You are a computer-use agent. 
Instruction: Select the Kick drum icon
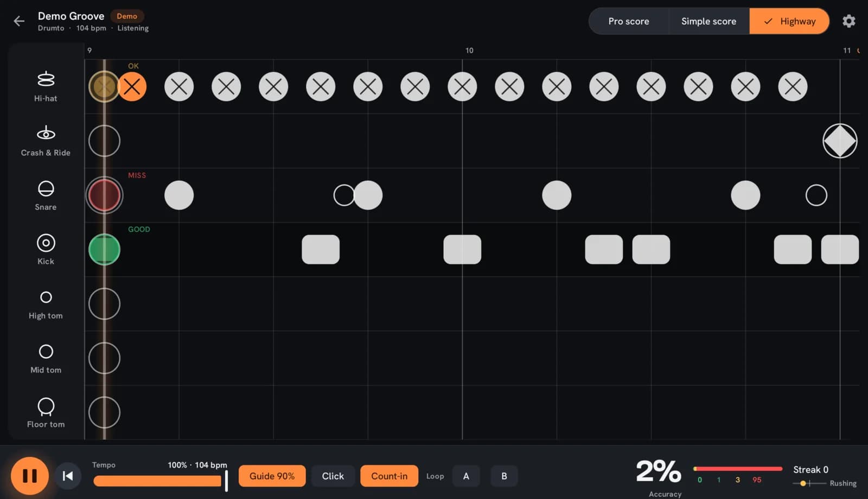(x=46, y=243)
